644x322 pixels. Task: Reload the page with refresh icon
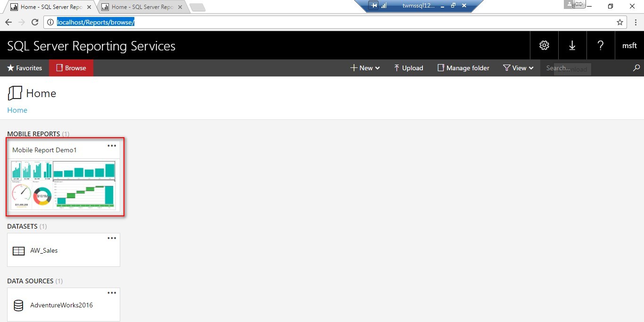point(35,22)
